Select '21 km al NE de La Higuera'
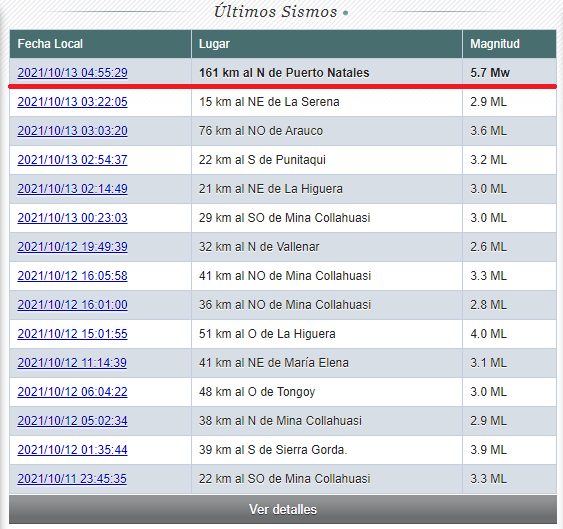The height and width of the screenshot is (529, 563). pyautogui.click(x=271, y=189)
